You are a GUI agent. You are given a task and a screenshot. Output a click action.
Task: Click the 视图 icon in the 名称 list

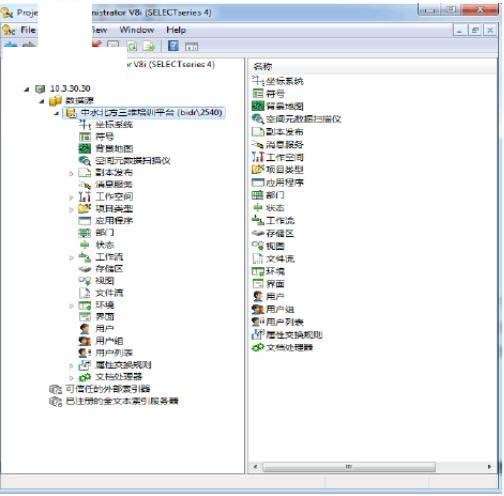(258, 246)
